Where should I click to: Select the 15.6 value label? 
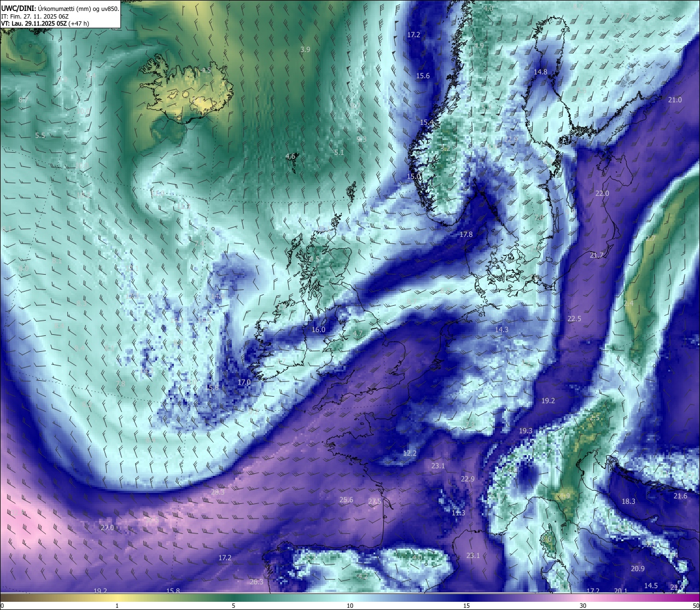423,76
